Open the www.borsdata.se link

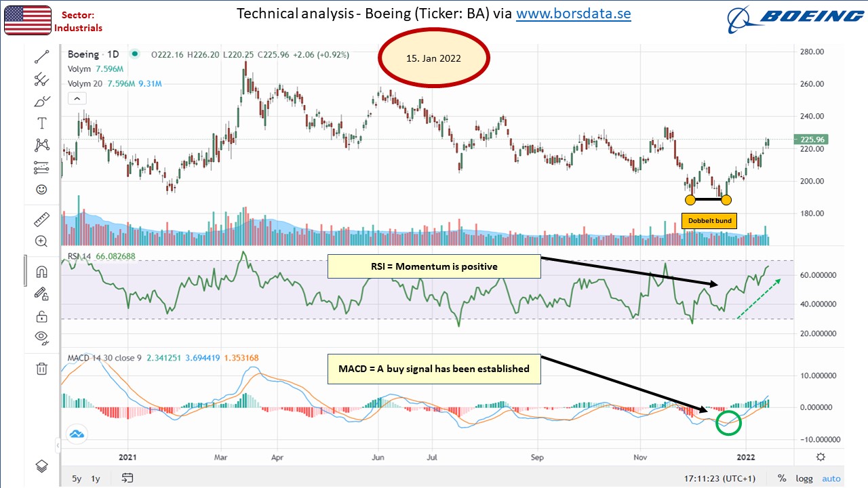pyautogui.click(x=574, y=14)
